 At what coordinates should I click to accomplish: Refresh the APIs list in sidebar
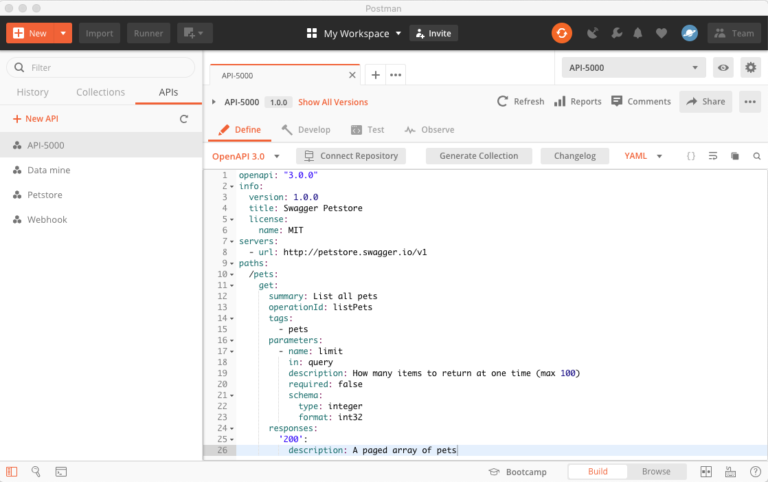pos(183,119)
